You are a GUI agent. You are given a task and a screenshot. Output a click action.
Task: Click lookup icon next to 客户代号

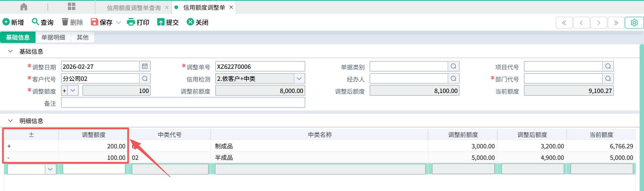click(145, 79)
